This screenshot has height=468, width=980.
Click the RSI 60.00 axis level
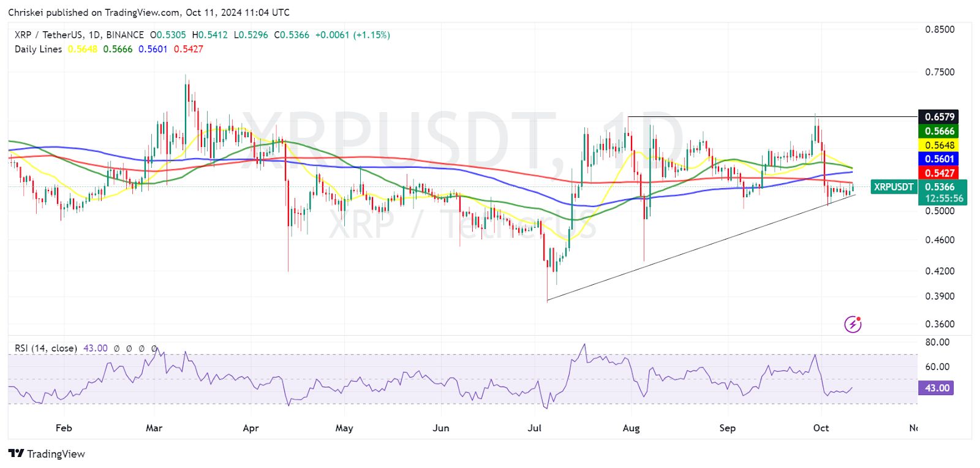[937, 366]
